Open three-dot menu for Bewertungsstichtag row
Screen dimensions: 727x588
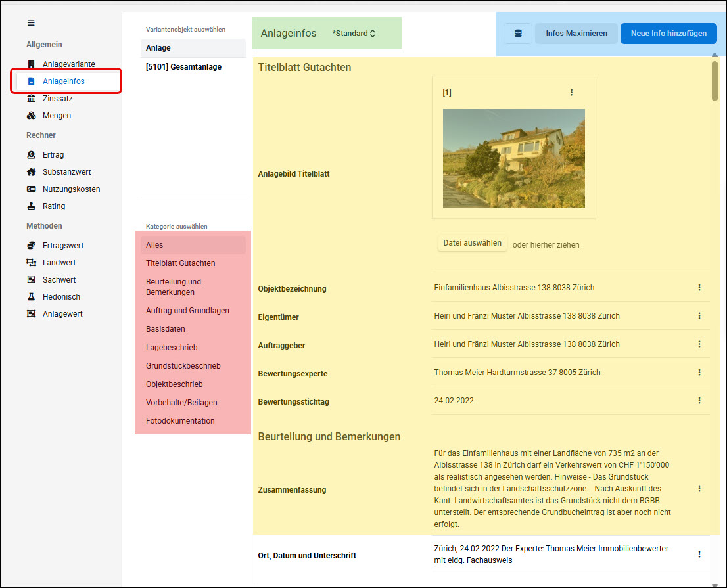tap(699, 401)
